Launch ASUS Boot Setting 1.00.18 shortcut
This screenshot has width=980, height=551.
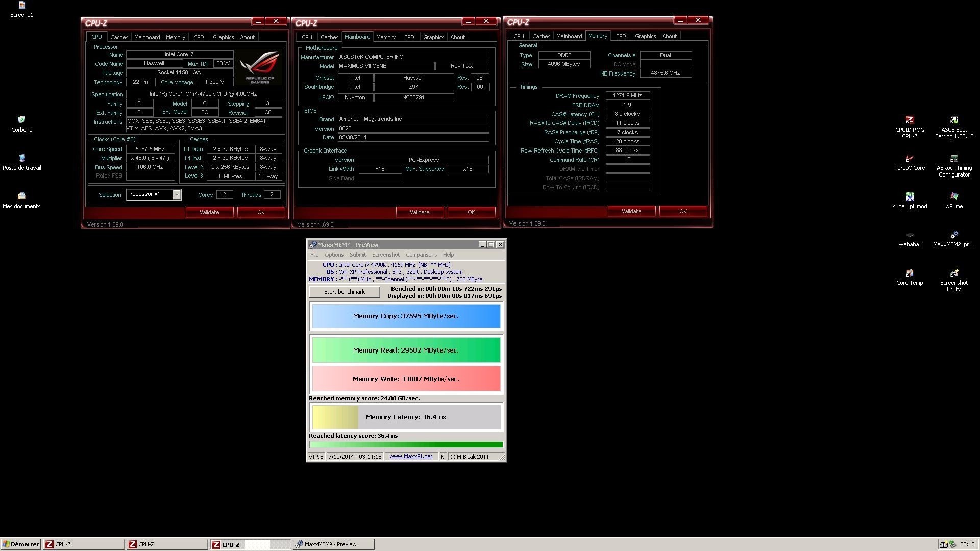click(x=954, y=127)
